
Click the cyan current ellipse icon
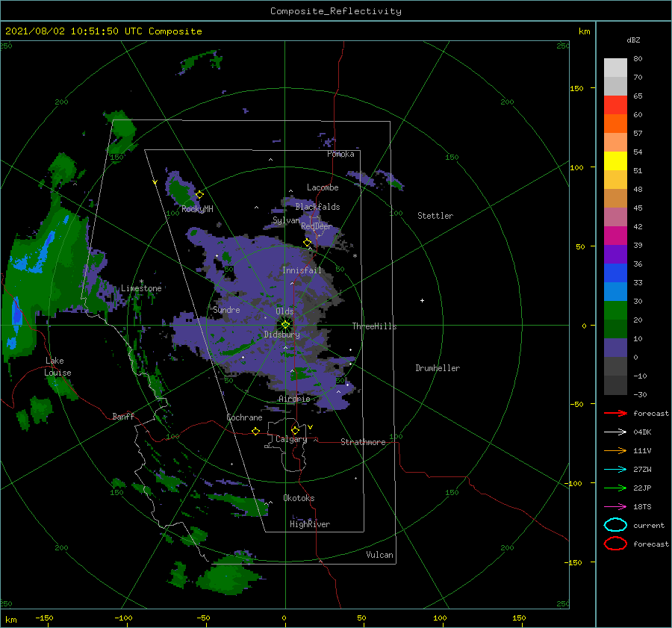615,525
